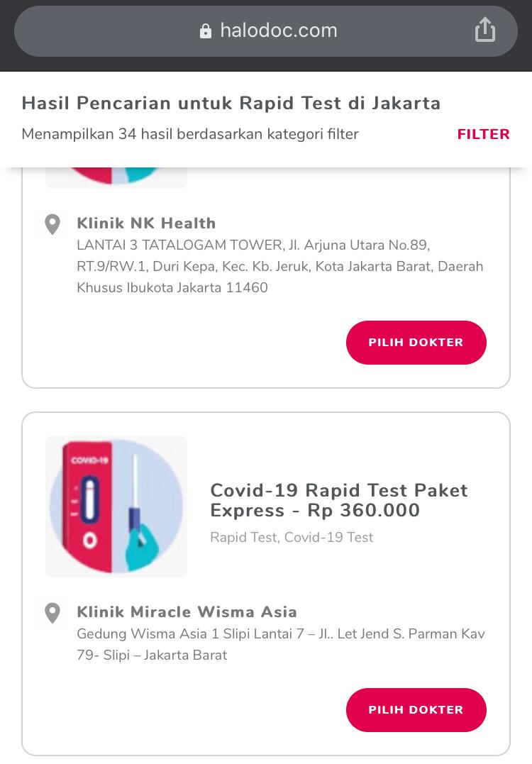
Task: Click the halodoc.com address field
Action: point(278,31)
